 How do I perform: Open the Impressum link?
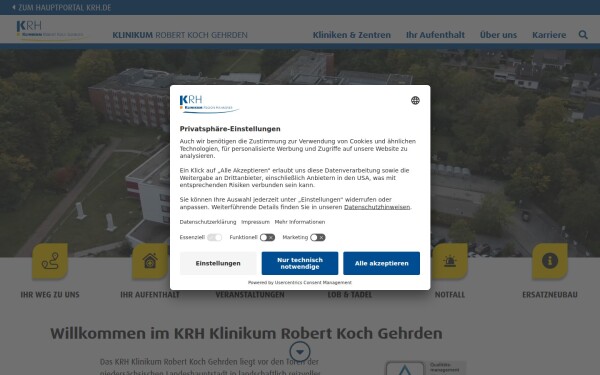coord(255,222)
